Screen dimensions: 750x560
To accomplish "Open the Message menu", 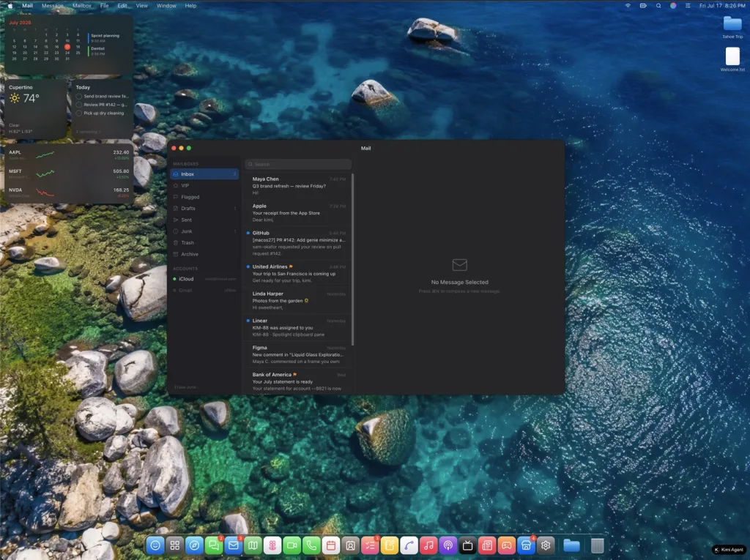I will pyautogui.click(x=53, y=6).
